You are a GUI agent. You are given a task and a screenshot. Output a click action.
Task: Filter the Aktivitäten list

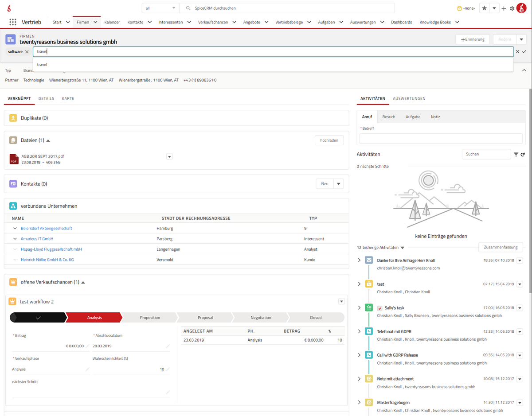click(x=516, y=155)
